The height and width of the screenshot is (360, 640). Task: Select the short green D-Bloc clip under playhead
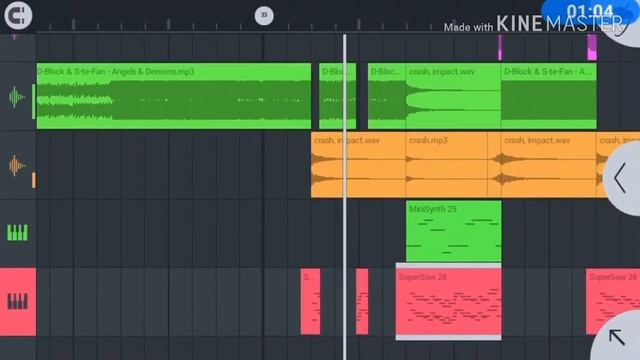[338, 96]
